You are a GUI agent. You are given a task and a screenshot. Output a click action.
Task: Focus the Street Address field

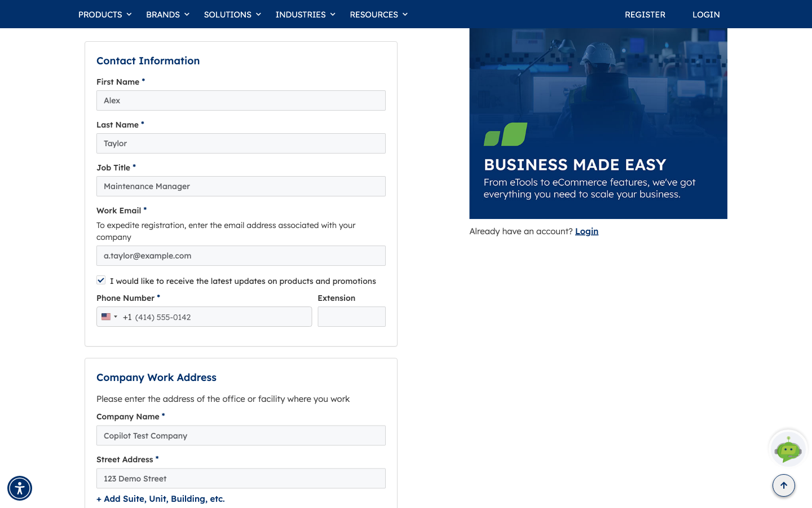click(241, 479)
